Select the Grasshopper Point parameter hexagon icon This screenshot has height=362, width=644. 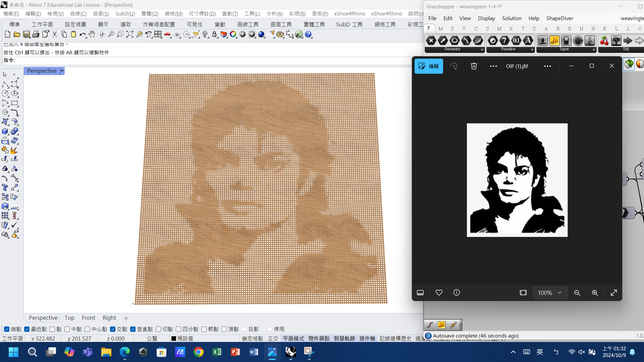(431, 41)
